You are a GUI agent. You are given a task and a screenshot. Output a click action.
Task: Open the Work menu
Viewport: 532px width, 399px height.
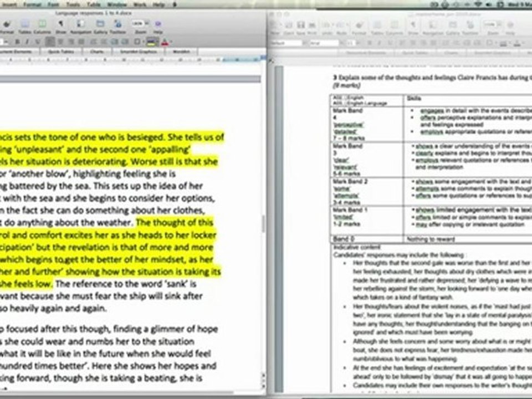click(x=140, y=4)
